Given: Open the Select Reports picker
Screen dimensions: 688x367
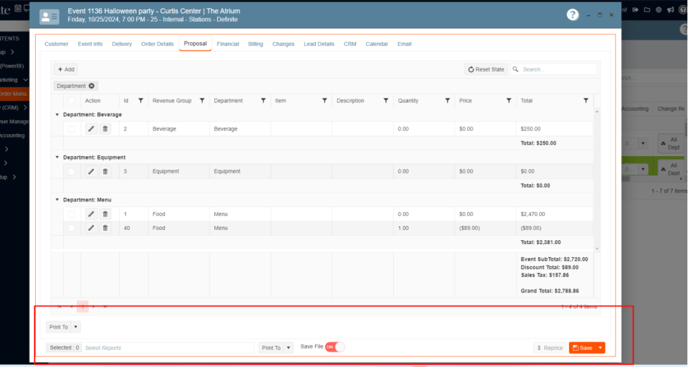Looking at the screenshot, I should [168, 348].
